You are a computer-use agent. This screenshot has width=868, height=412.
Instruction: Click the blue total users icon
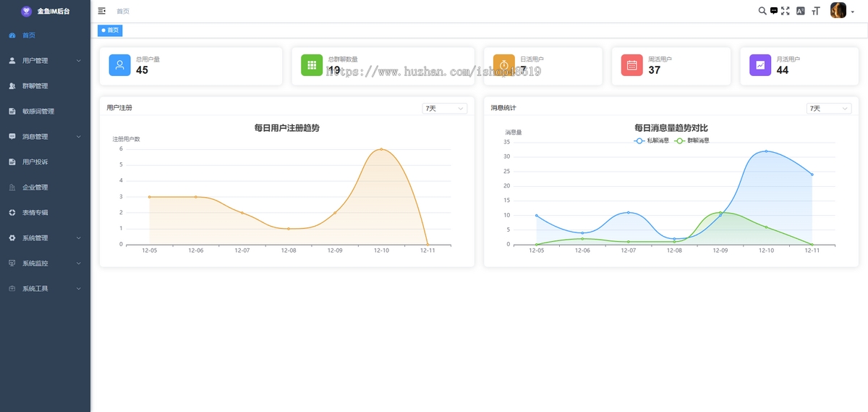coord(119,65)
